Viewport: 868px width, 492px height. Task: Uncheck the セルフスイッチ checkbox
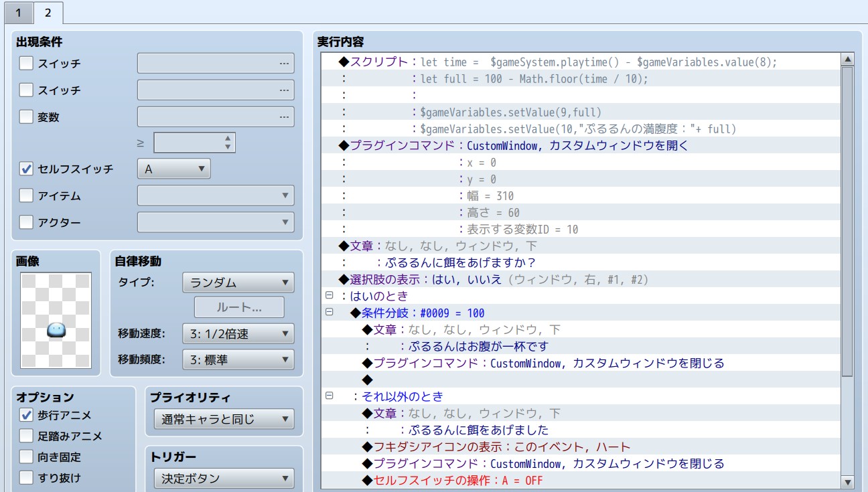click(x=26, y=169)
